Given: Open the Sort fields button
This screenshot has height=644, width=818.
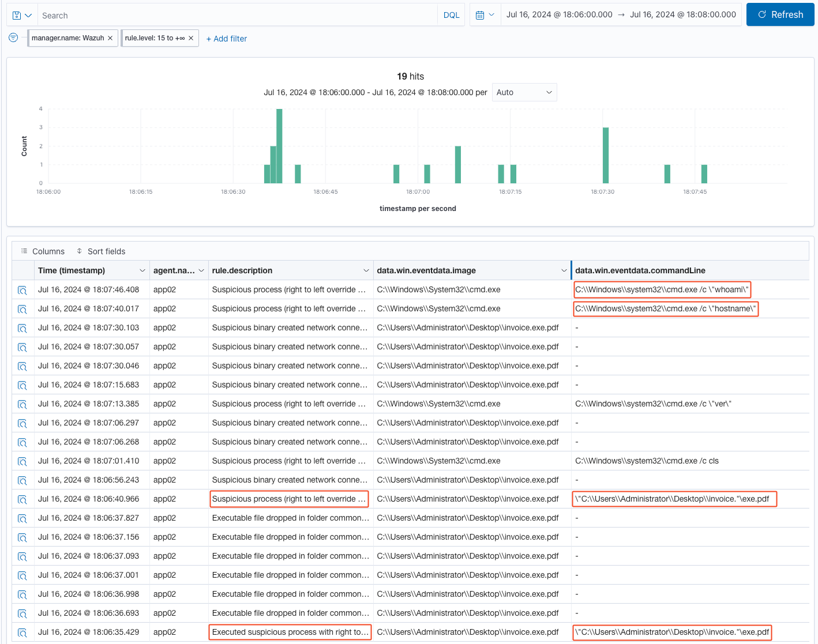Looking at the screenshot, I should click(101, 251).
